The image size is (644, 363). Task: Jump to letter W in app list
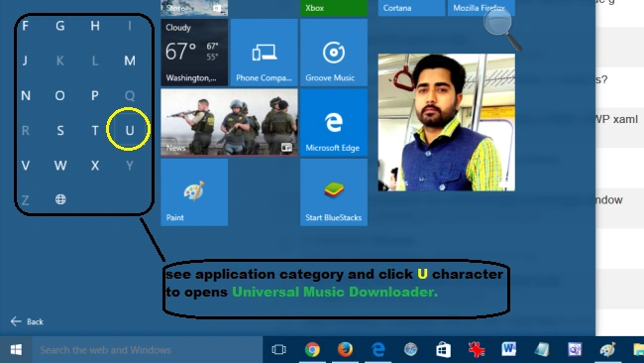pyautogui.click(x=60, y=166)
